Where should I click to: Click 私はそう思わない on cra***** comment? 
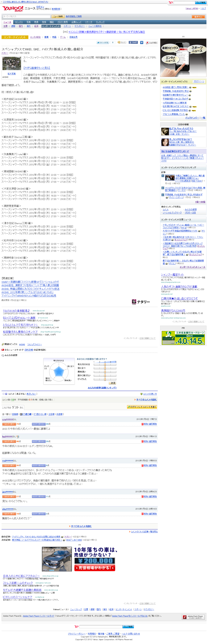coord(39,424)
